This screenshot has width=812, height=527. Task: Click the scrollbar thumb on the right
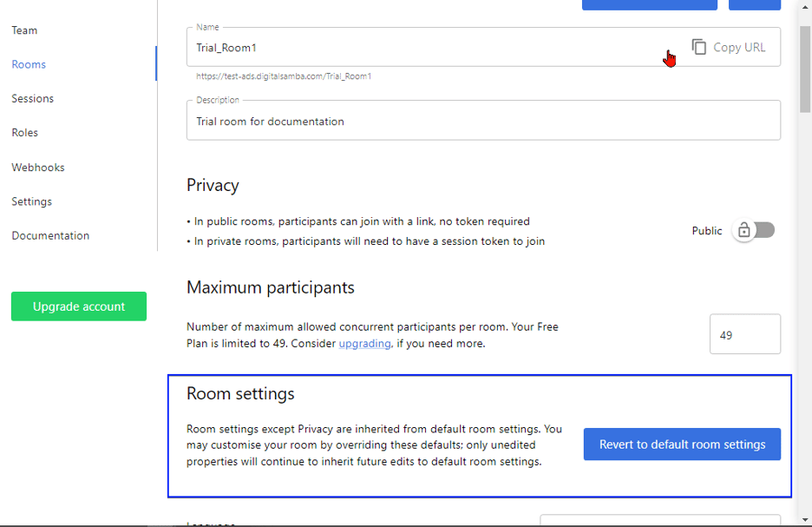click(805, 71)
